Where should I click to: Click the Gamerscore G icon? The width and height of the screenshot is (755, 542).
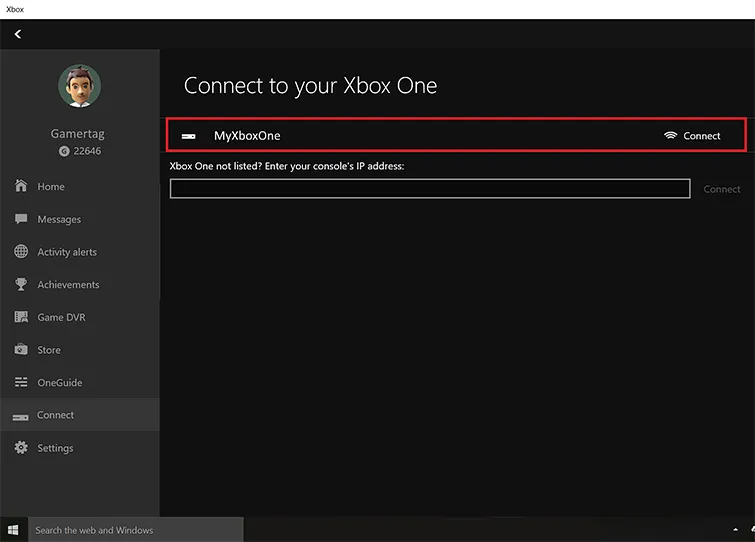(64, 151)
